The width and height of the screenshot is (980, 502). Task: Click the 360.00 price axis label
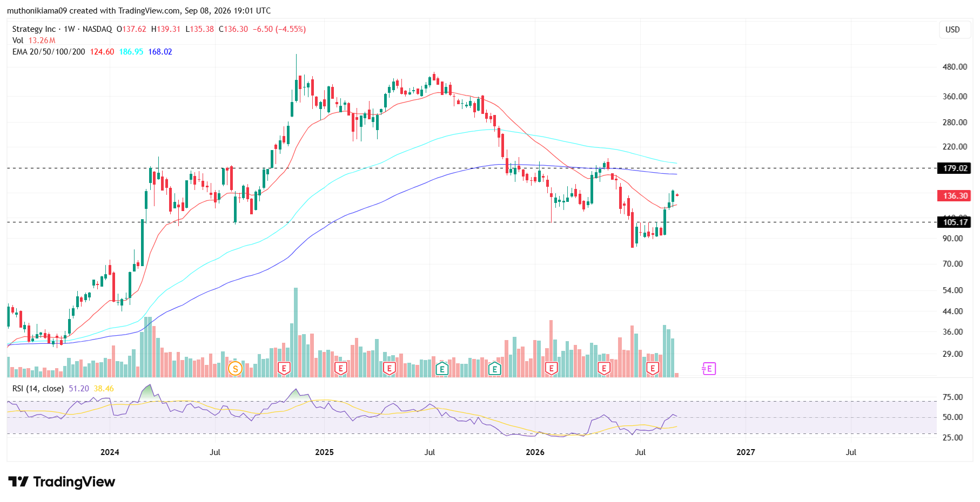coord(955,97)
